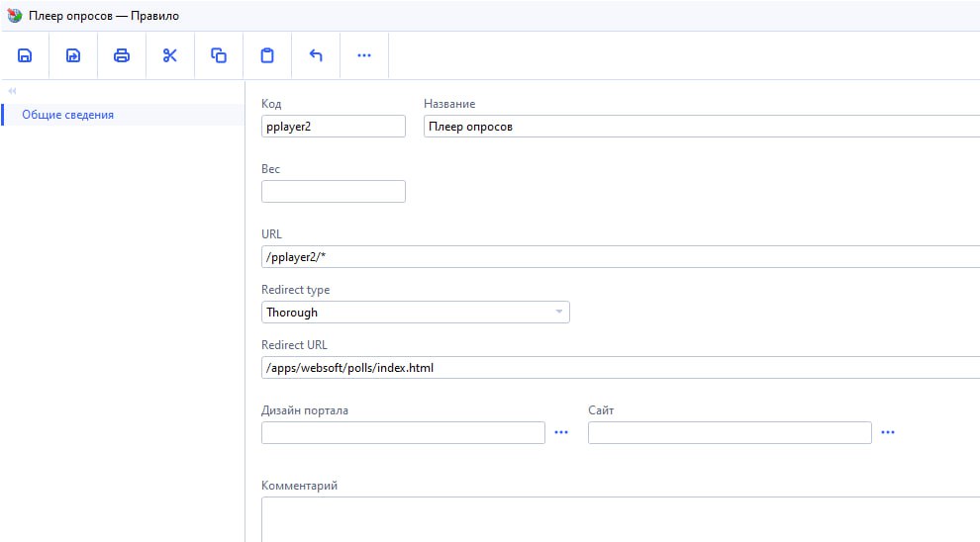Click the empty Вес field

(x=334, y=192)
